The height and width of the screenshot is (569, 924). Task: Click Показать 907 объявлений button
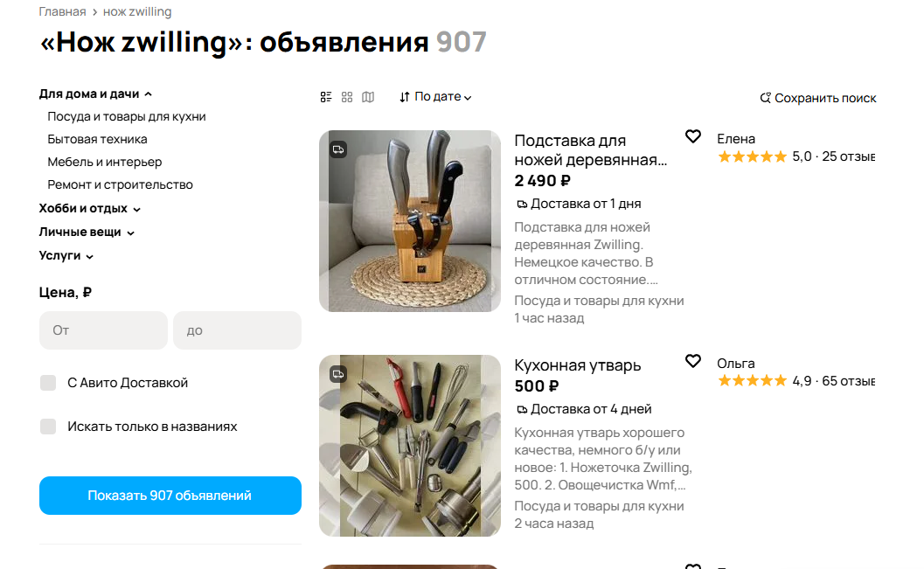click(x=170, y=496)
